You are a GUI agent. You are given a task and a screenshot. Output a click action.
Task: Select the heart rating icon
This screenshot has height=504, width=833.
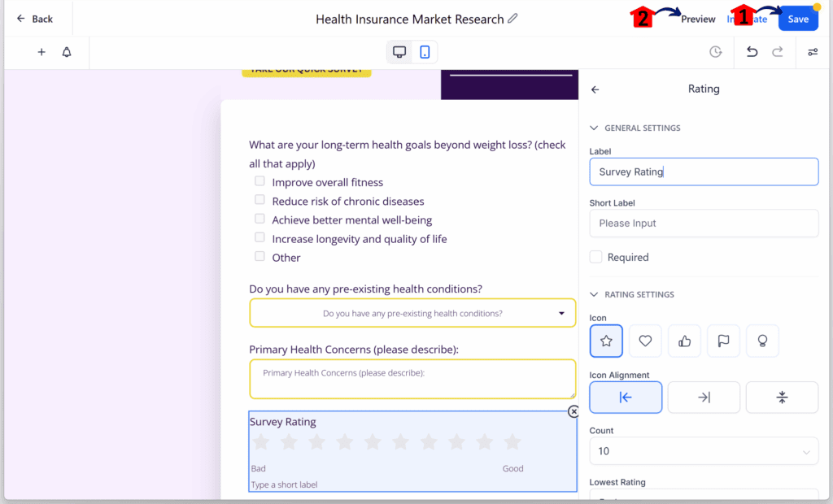(x=645, y=341)
